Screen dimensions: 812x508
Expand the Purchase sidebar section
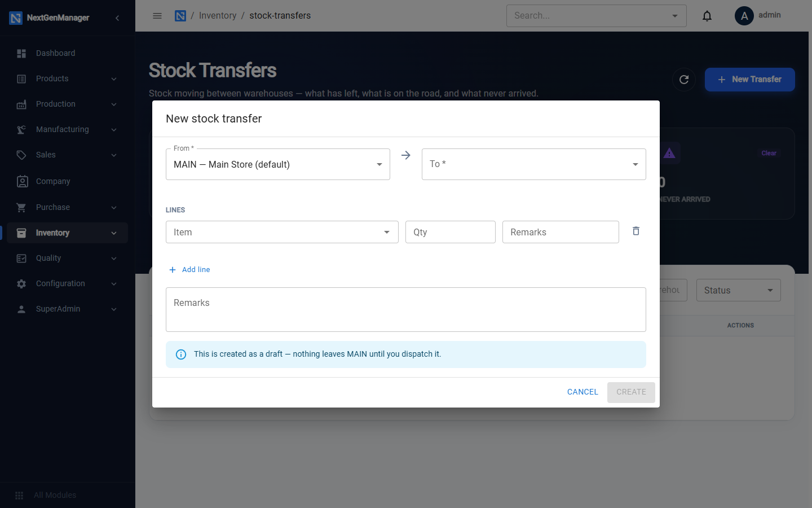tap(67, 207)
